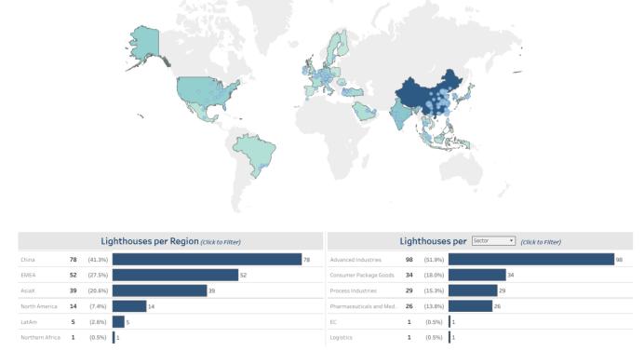Select the China bar in region chart
The image size is (644, 351).
pyautogui.click(x=207, y=260)
